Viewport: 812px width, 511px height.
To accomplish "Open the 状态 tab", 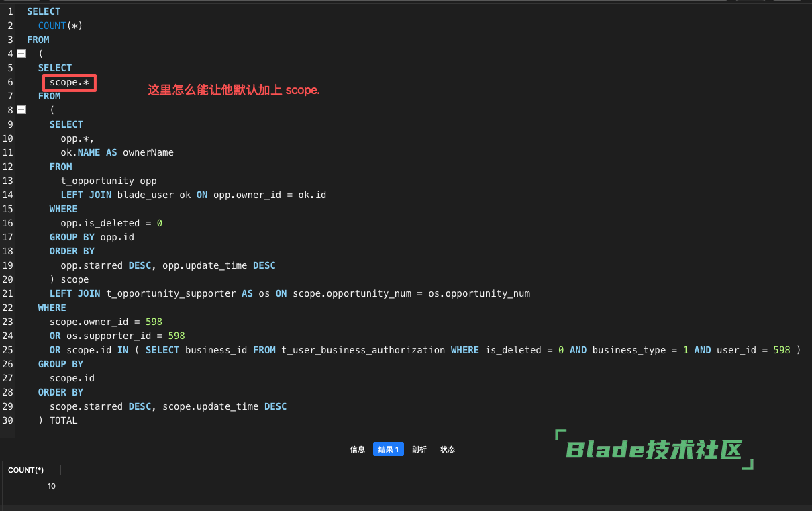I will (x=448, y=449).
